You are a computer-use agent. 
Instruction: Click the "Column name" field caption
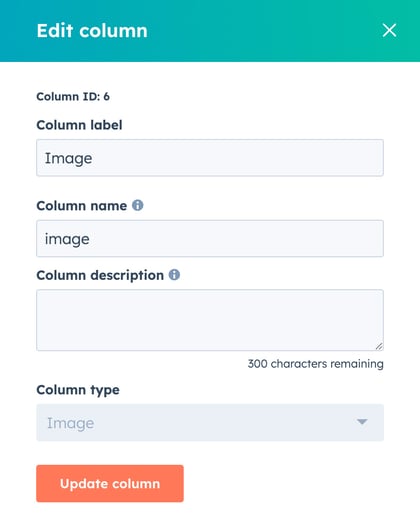(82, 206)
